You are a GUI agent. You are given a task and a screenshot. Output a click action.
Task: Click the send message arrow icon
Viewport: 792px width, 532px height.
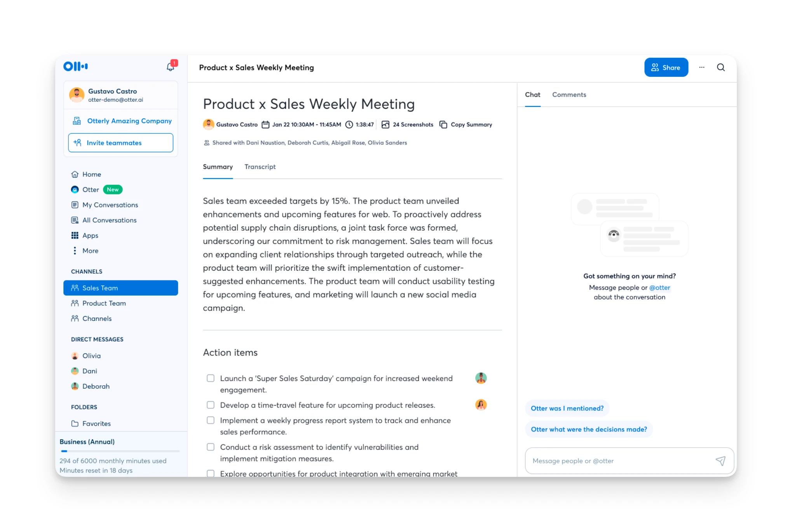click(x=720, y=461)
